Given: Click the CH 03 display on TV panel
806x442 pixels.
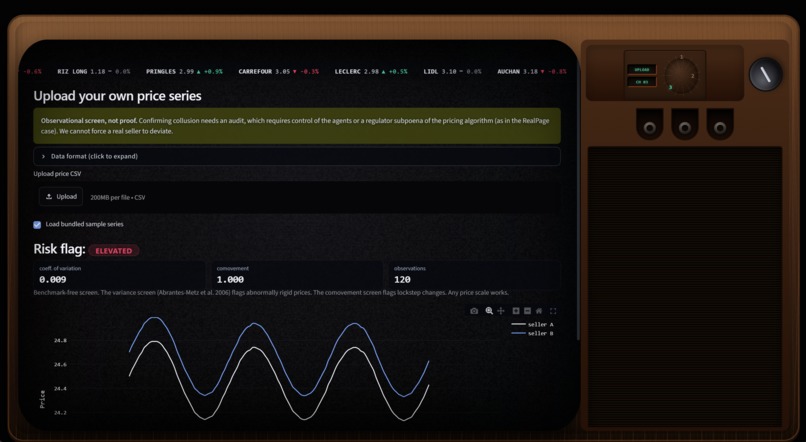Looking at the screenshot, I should tap(642, 82).
